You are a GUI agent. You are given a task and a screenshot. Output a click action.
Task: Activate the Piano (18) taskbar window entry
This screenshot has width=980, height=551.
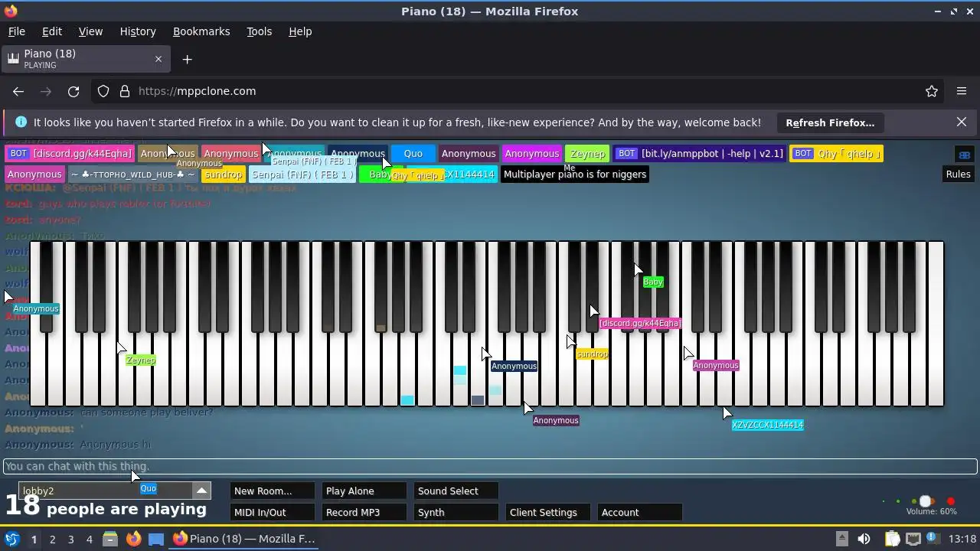click(245, 539)
